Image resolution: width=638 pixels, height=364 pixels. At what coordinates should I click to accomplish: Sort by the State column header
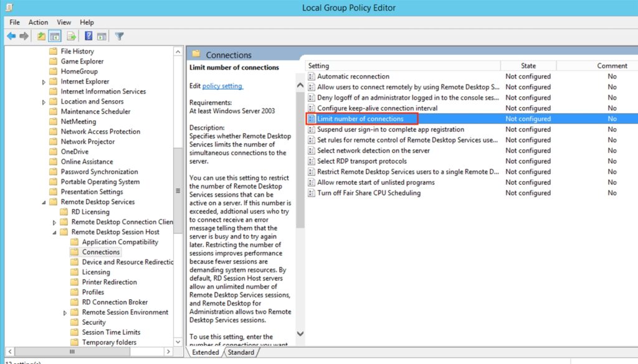click(528, 65)
